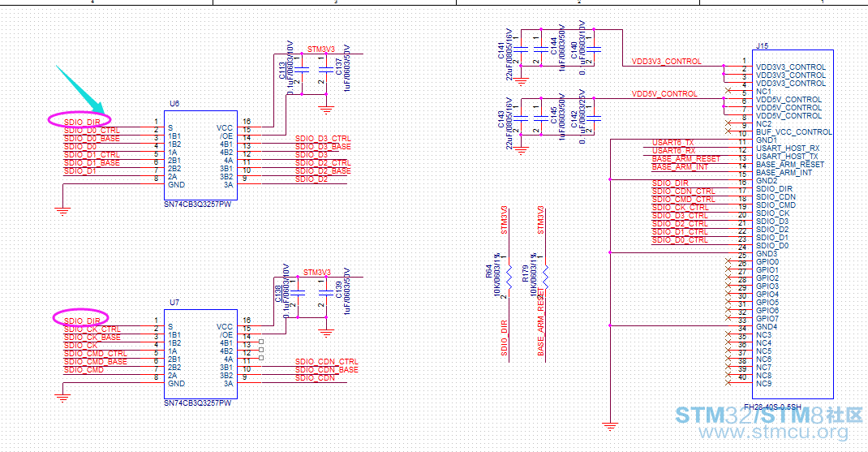Click the SDIO_CDN_BASE net label near U7
Screen dimensions: 868x452
pyautogui.click(x=326, y=370)
